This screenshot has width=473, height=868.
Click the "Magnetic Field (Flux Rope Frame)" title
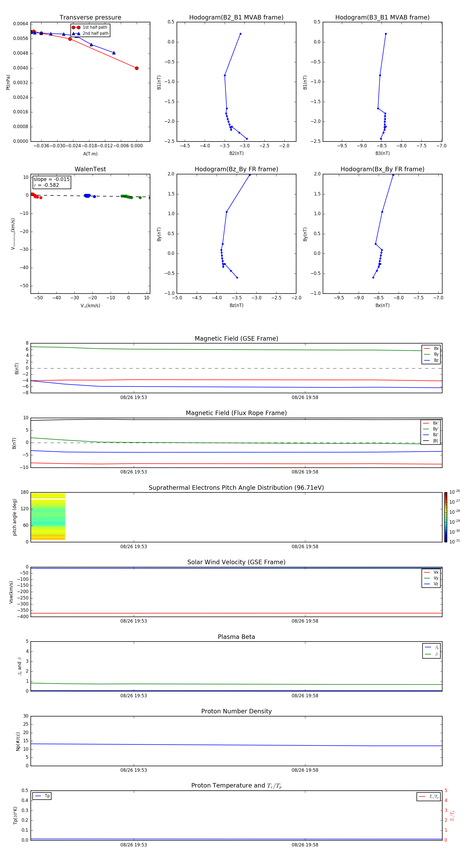coord(236,413)
